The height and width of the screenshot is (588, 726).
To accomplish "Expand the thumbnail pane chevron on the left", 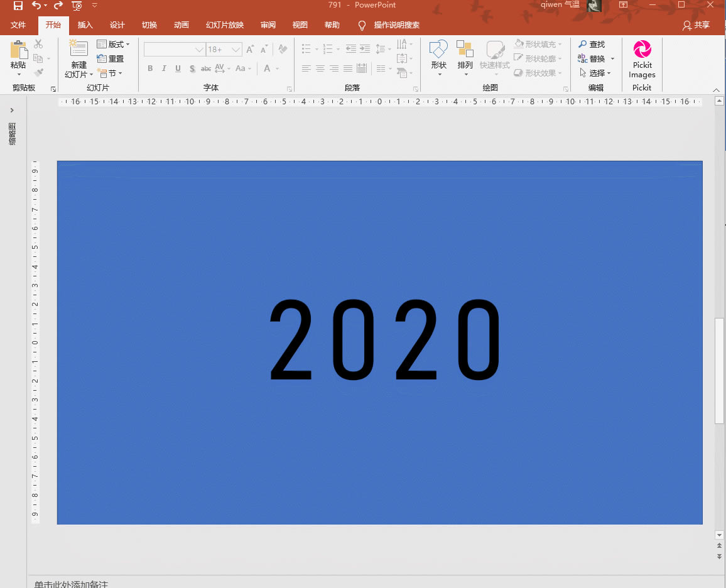I will [x=12, y=110].
